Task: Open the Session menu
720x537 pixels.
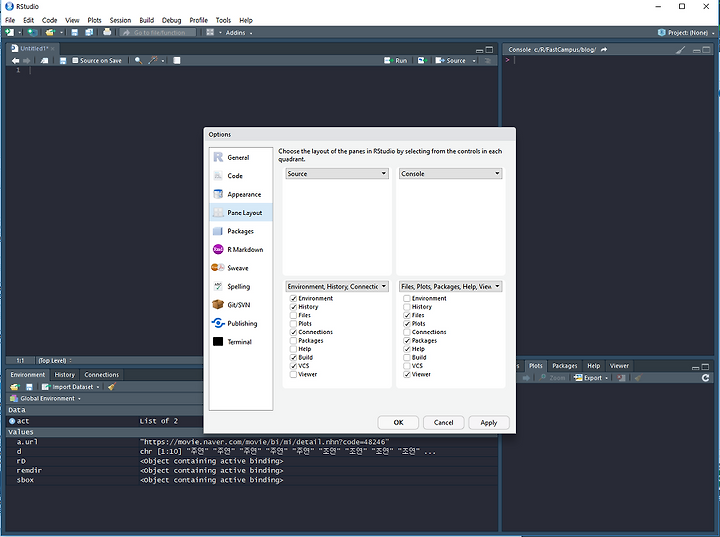Action: (x=120, y=20)
